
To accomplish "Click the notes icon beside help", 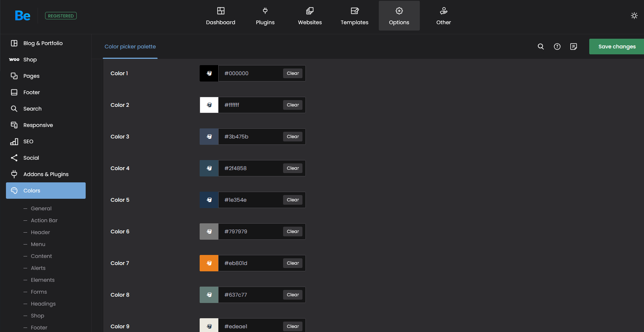I will pyautogui.click(x=574, y=47).
